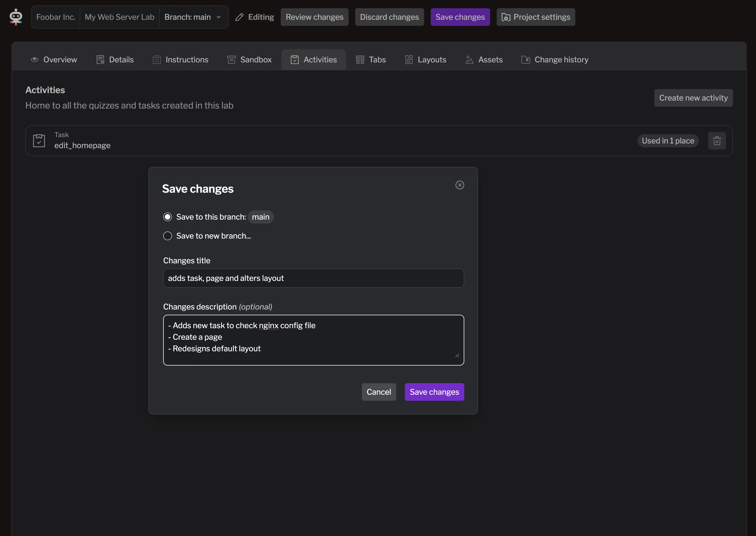Grab the description textarea resize handle
Viewport: 756px width, 536px height.
click(457, 355)
